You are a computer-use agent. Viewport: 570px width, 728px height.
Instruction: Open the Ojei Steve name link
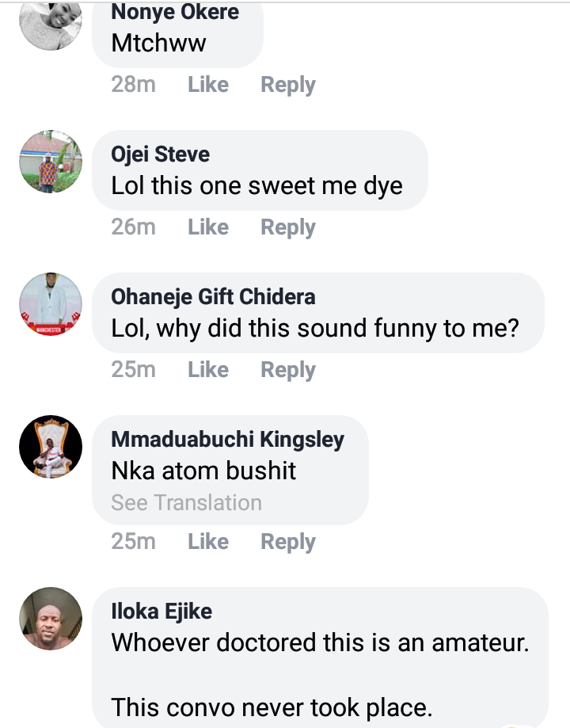[161, 154]
